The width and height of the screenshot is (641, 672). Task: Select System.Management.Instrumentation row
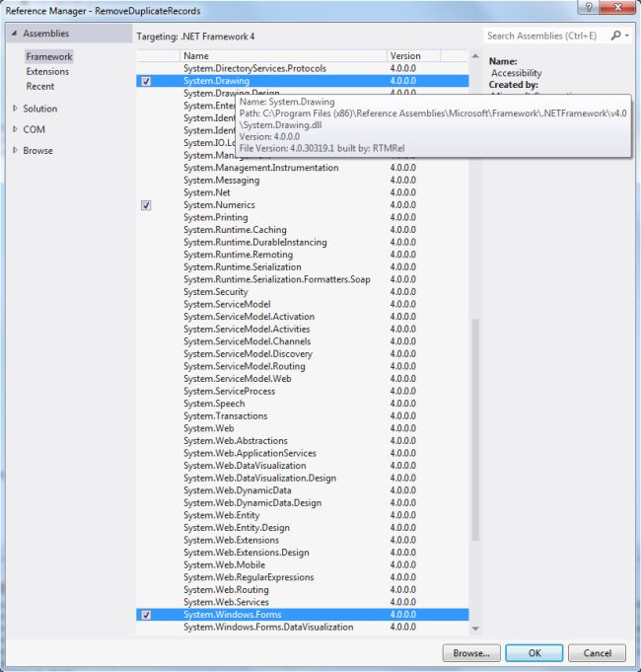coord(303,168)
